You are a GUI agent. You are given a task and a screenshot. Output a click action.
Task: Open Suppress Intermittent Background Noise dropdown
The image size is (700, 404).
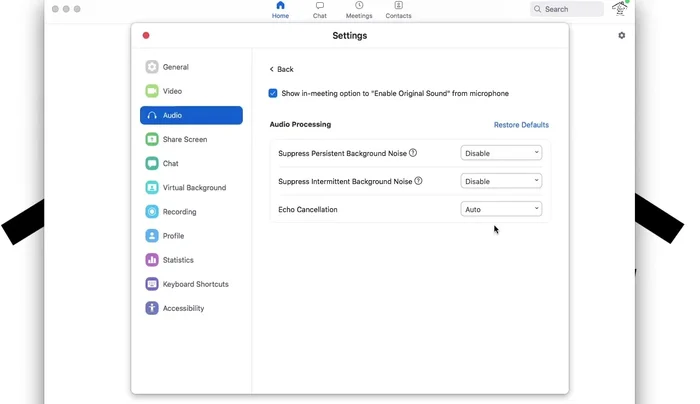(501, 181)
